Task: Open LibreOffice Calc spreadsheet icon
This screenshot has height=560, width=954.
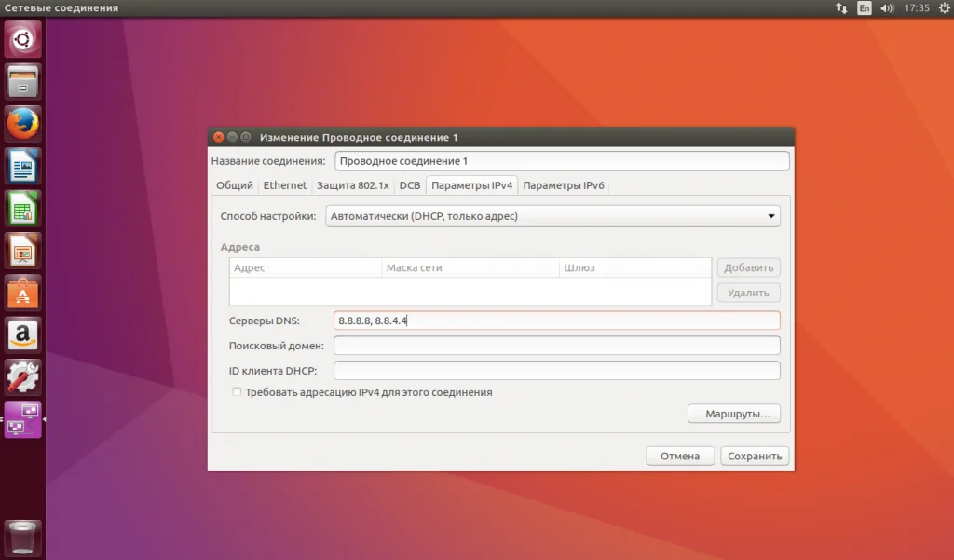Action: pyautogui.click(x=22, y=209)
